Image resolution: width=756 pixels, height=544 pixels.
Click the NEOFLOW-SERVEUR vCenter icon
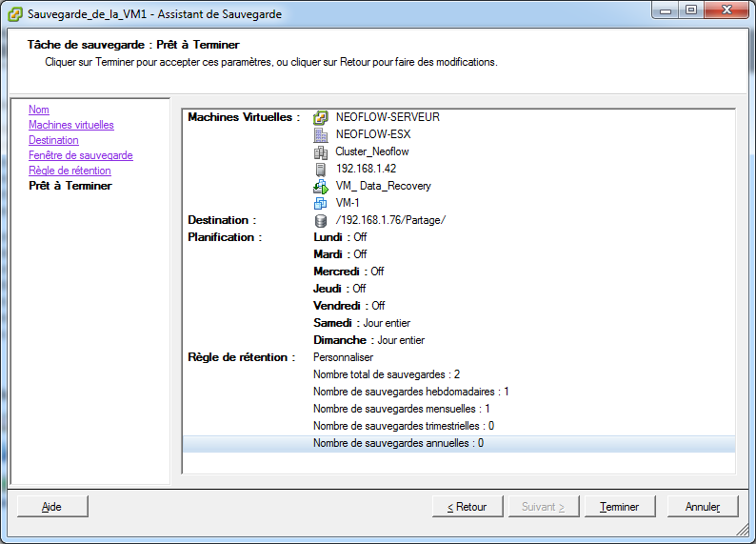click(321, 118)
